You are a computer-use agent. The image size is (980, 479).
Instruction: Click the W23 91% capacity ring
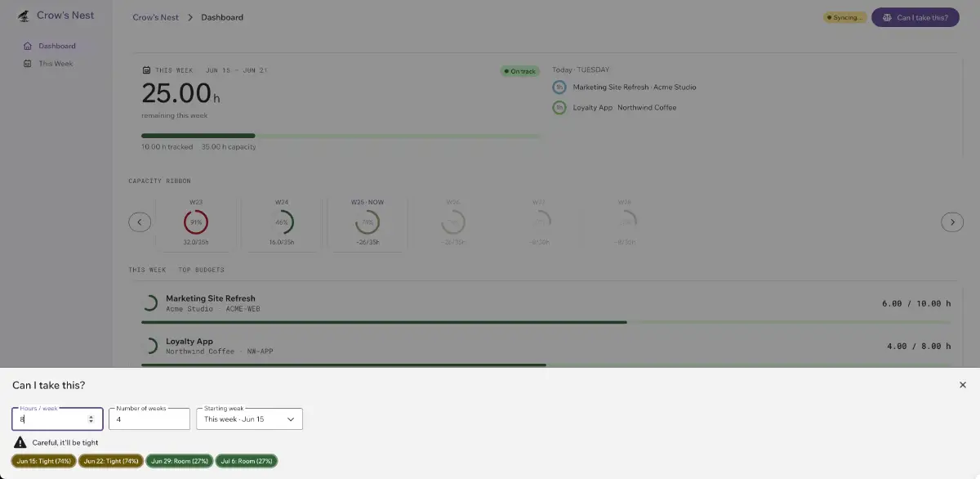click(196, 222)
